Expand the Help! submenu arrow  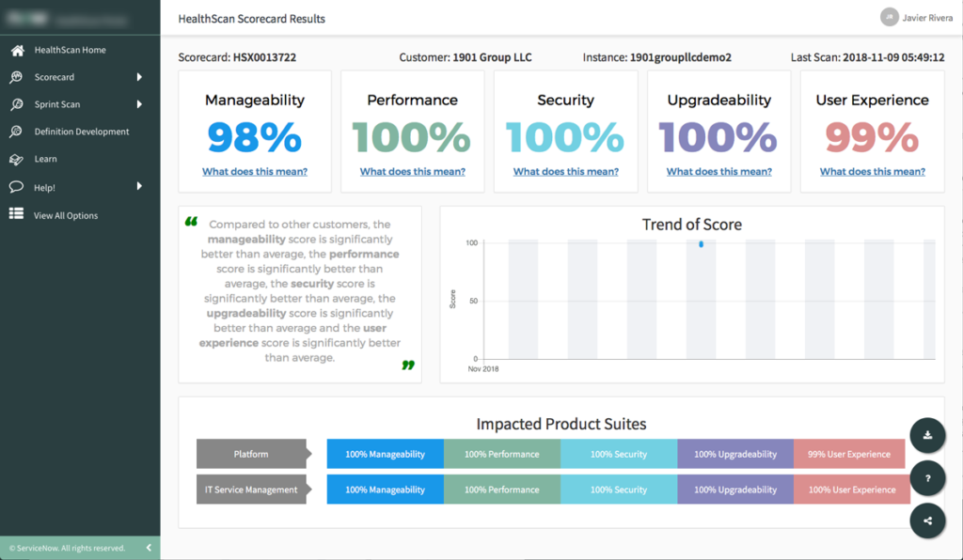pos(139,186)
